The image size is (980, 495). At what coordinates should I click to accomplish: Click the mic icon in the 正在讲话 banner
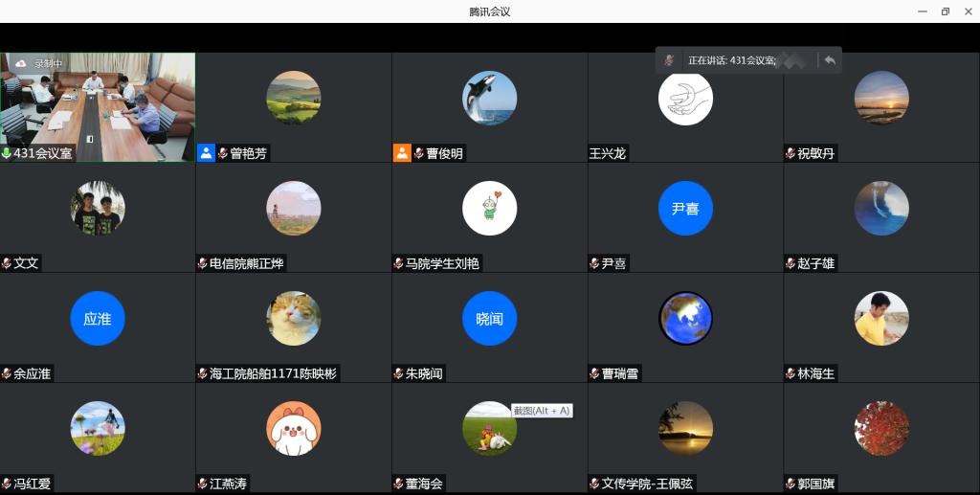click(x=670, y=60)
